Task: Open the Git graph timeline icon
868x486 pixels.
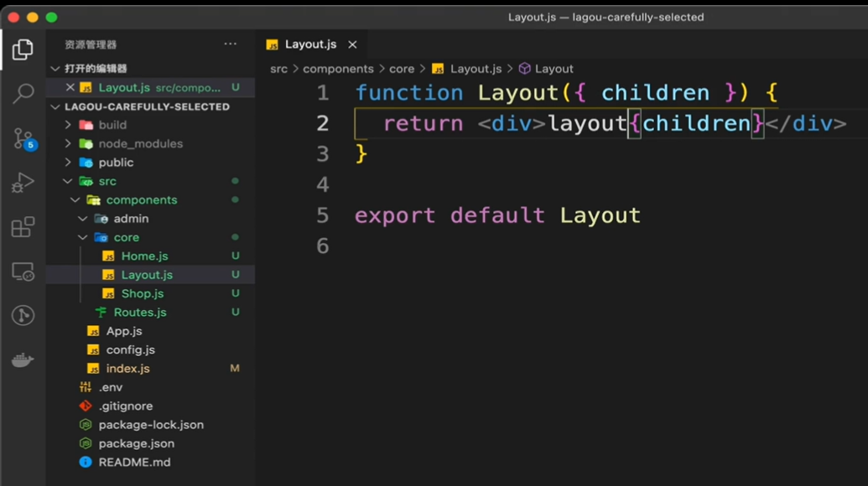Action: 23,315
